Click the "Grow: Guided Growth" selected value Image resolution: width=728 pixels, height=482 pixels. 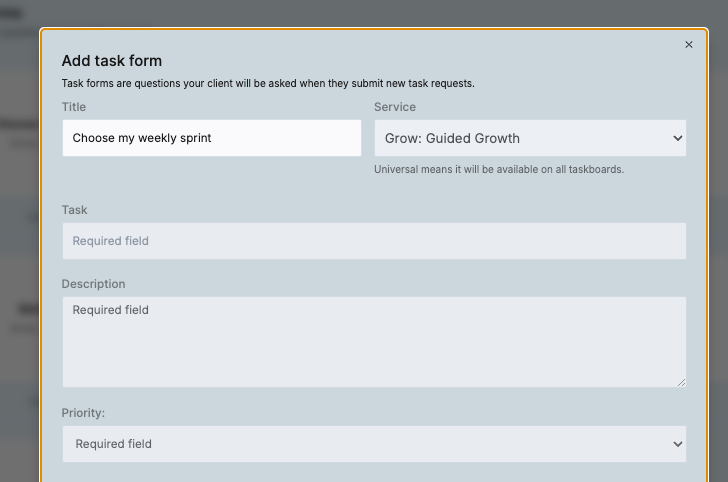point(452,138)
